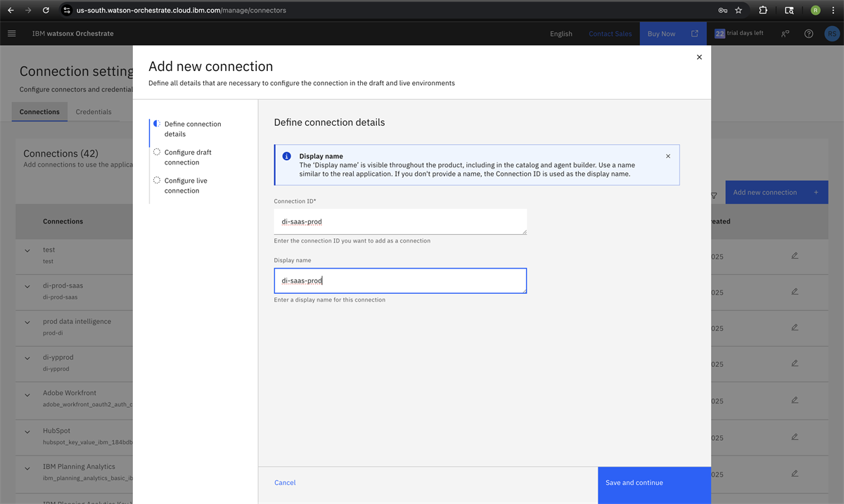Viewport: 844px width, 504px height.
Task: Open the English language selector
Action: tap(561, 34)
